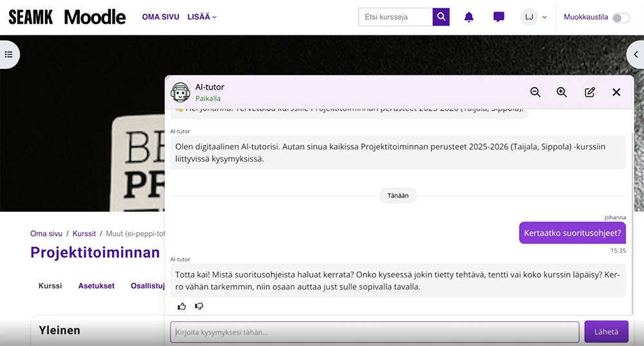This screenshot has height=346, width=644.
Task: Expand the right block drawer
Action: pos(635,55)
